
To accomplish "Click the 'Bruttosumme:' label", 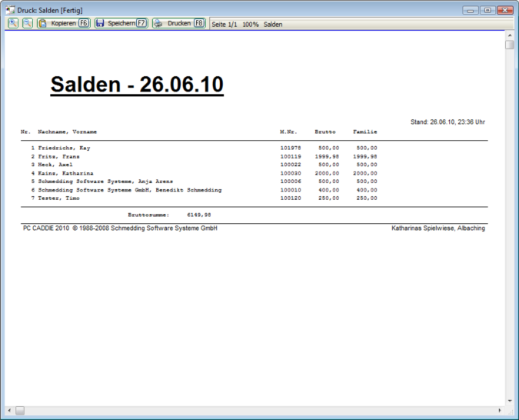I will (148, 215).
